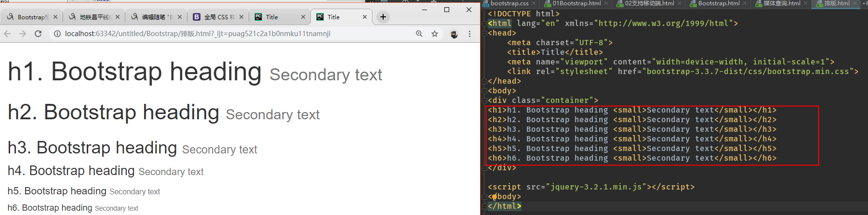The image size is (868, 215).
Task: Go forward in Chrome browser
Action: pyautogui.click(x=23, y=34)
